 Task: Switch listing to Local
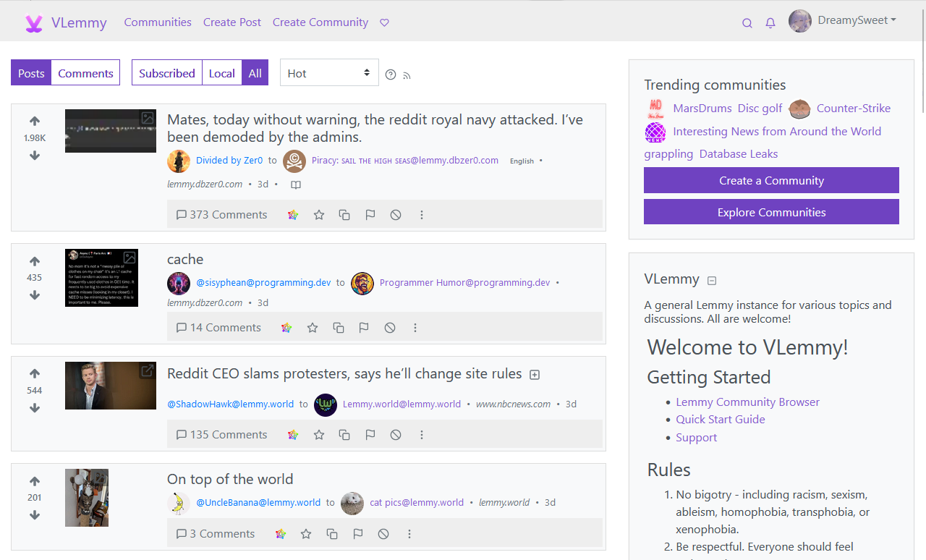[222, 73]
